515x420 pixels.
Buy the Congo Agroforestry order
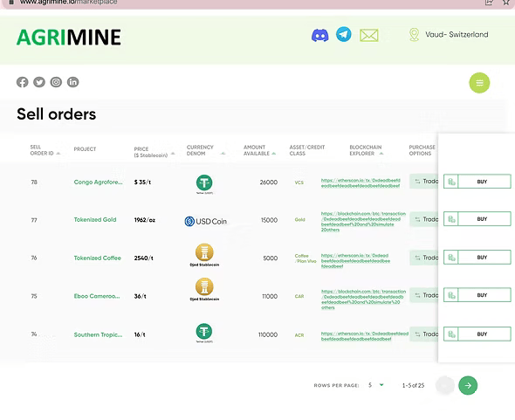click(482, 182)
